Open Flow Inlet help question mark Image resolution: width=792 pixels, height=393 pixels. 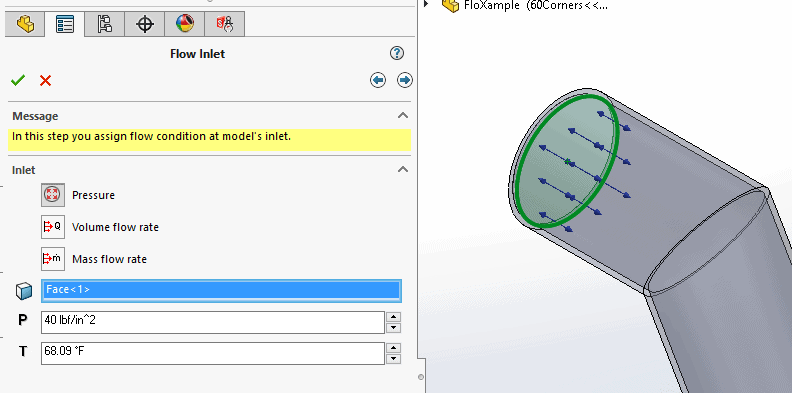point(397,53)
